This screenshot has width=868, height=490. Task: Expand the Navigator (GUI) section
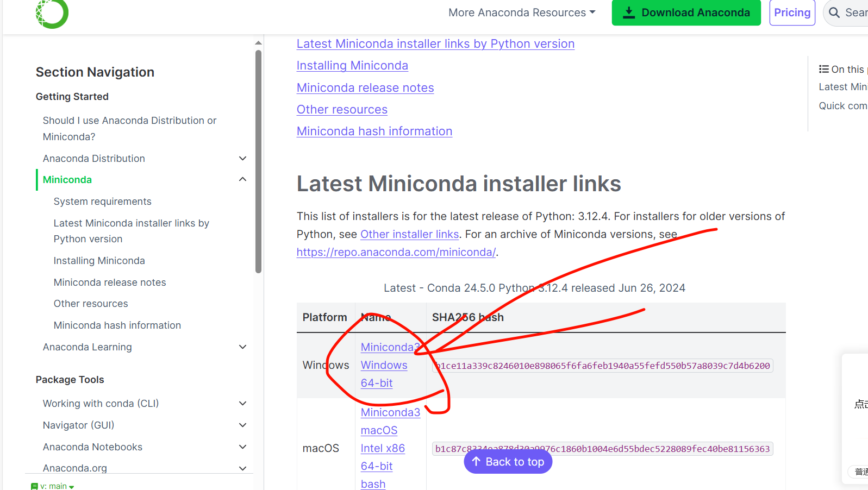(x=243, y=425)
